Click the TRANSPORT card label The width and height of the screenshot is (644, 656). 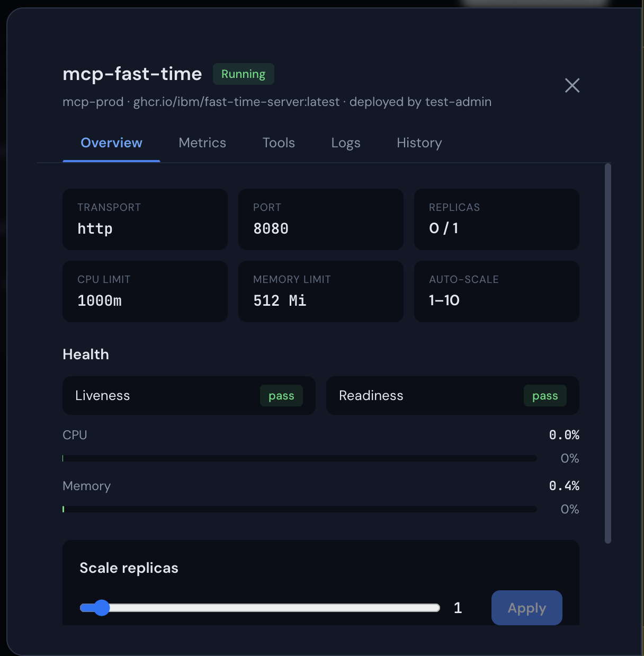pyautogui.click(x=109, y=208)
